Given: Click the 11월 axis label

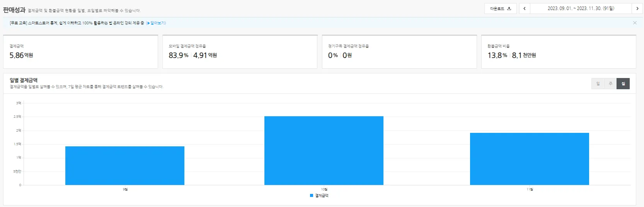Looking at the screenshot, I should point(530,189).
